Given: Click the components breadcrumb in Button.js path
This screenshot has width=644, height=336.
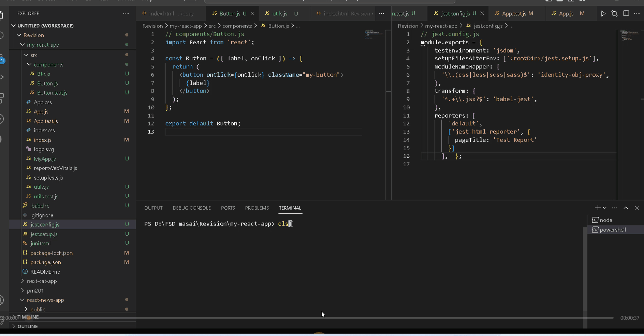Looking at the screenshot, I should [x=237, y=26].
